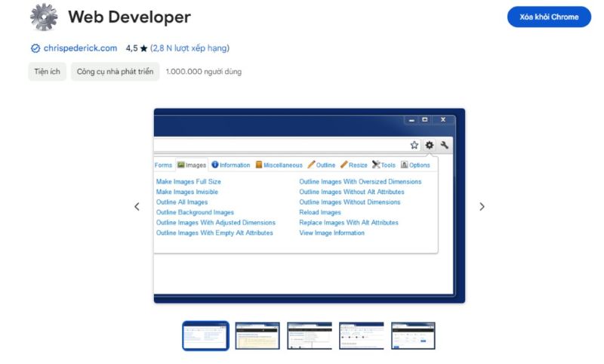Select the third screenshot thumbnail
This screenshot has height=364, width=604.
click(310, 336)
